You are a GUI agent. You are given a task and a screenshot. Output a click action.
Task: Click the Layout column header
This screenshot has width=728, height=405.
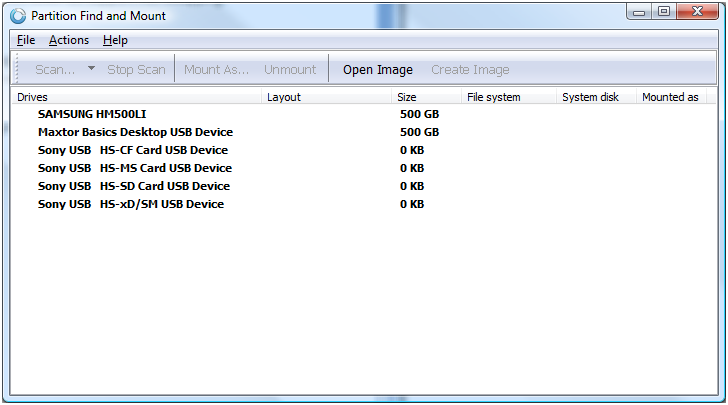point(327,97)
